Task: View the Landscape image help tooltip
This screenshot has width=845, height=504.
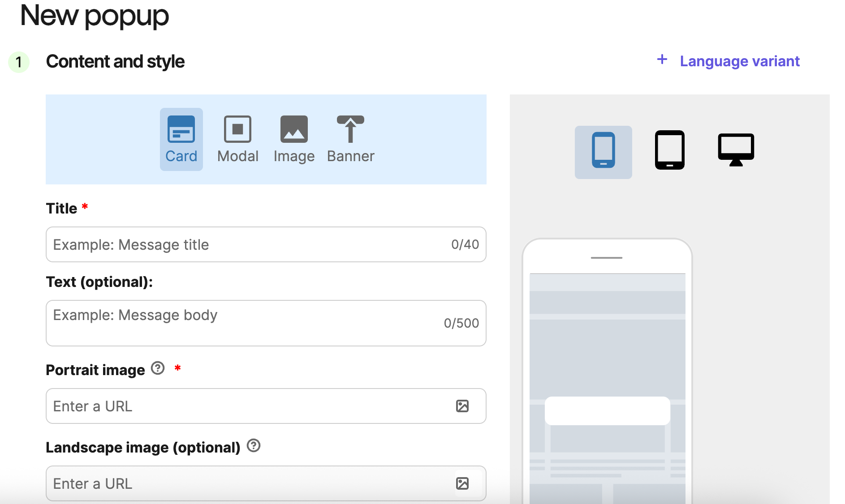Action: coord(253,445)
